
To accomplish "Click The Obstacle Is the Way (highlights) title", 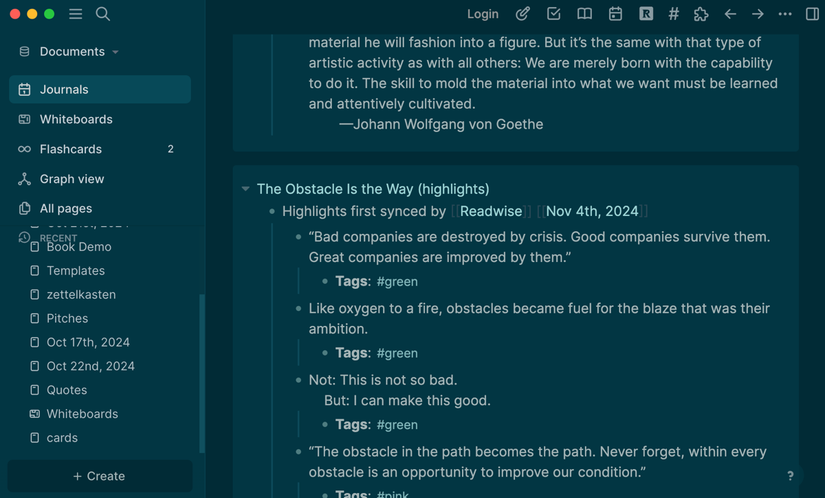I will (x=373, y=189).
